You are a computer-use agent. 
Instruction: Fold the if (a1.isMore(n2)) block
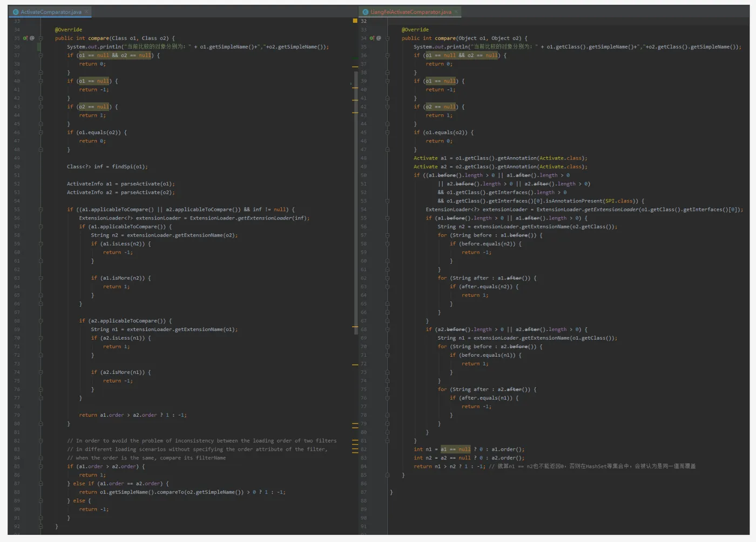point(40,278)
